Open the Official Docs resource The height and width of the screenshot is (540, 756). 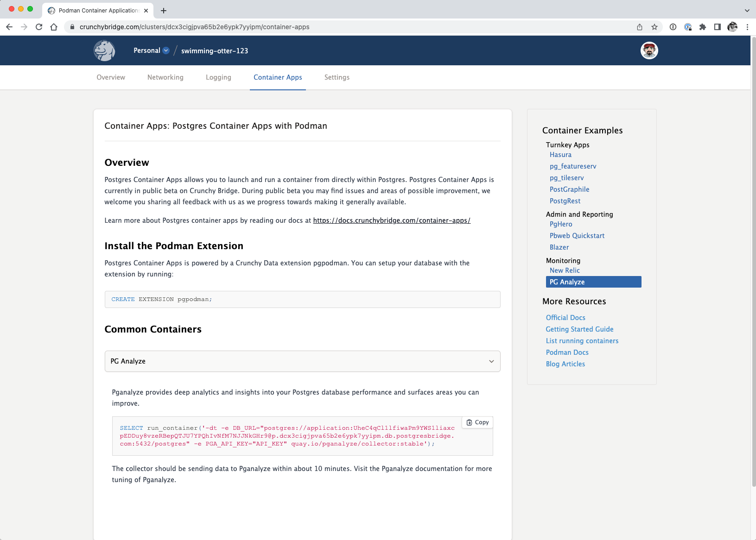565,318
